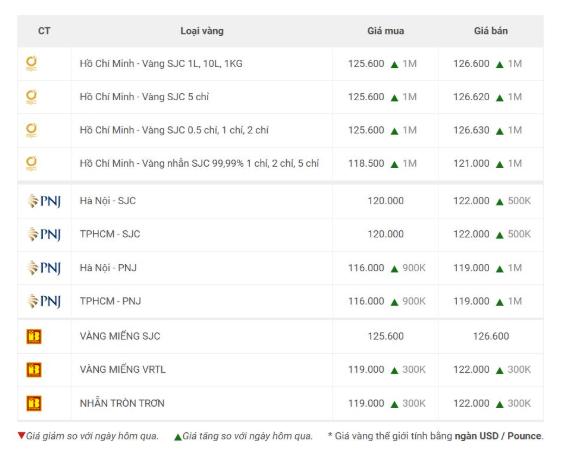Click the CT column header
This screenshot has width=561, height=461.
click(x=44, y=31)
